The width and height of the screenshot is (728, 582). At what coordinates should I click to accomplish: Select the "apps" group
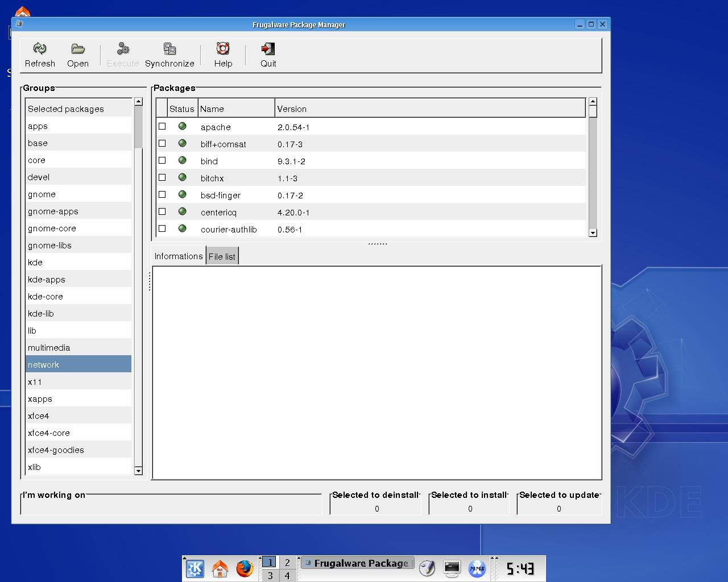click(78, 126)
